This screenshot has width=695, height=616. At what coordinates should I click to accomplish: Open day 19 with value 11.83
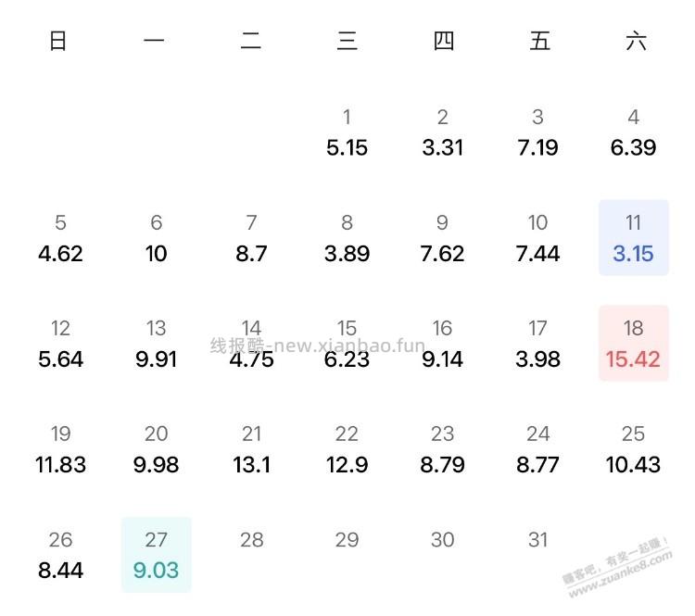coord(60,449)
